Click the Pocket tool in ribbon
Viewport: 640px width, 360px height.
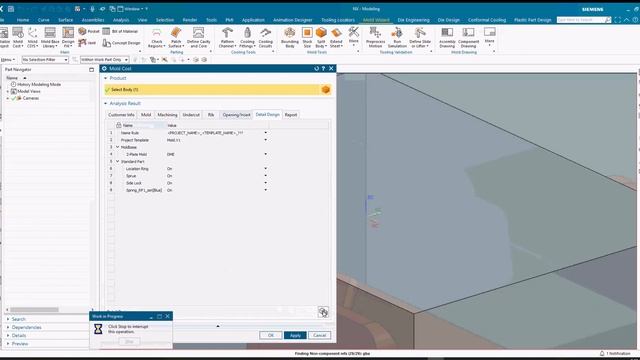(89, 31)
